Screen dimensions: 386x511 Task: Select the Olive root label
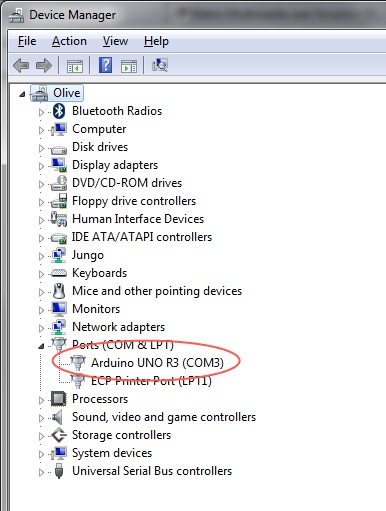[x=67, y=93]
